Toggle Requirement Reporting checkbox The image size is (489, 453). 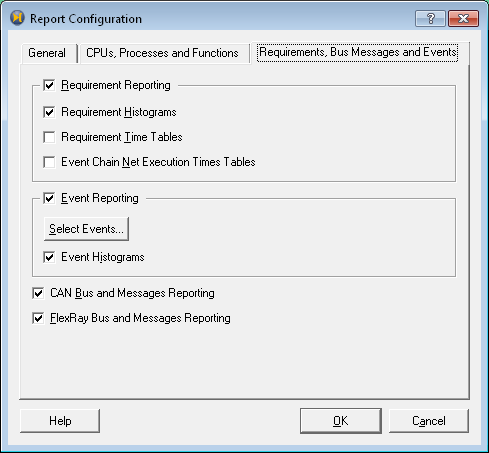(x=49, y=85)
